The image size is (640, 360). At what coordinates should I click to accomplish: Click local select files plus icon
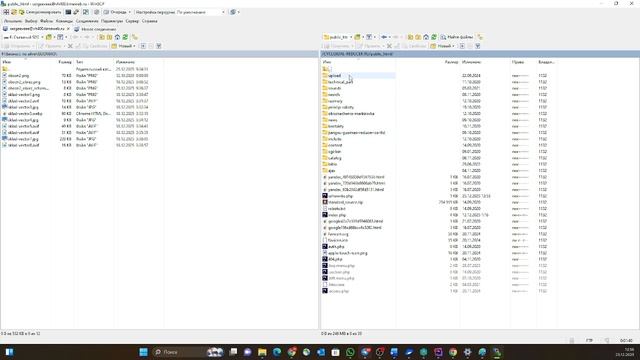tap(143, 46)
